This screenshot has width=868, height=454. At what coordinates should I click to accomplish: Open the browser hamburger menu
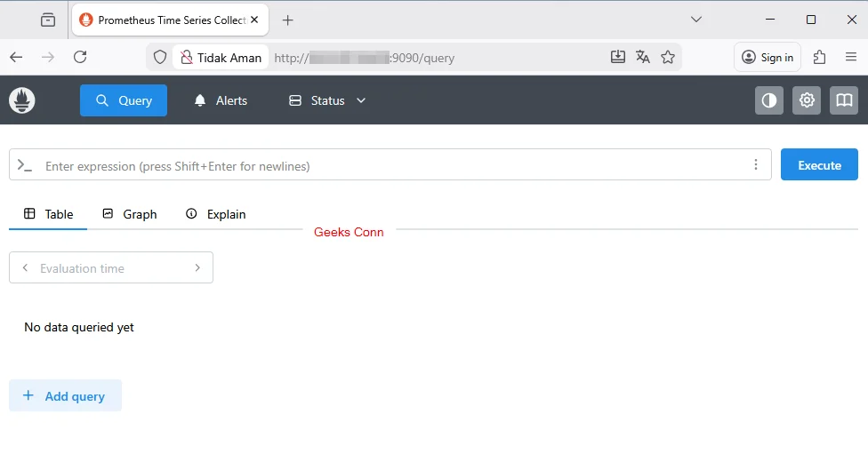pos(851,57)
